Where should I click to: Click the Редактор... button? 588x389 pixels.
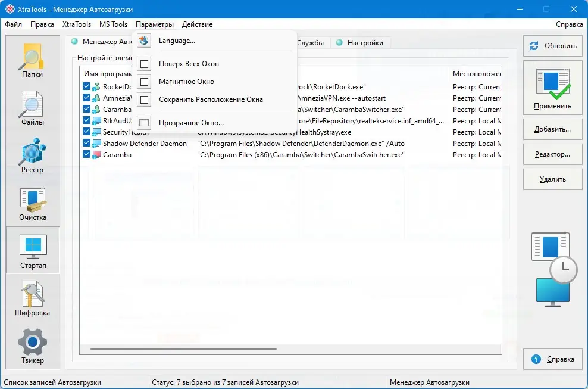point(553,154)
